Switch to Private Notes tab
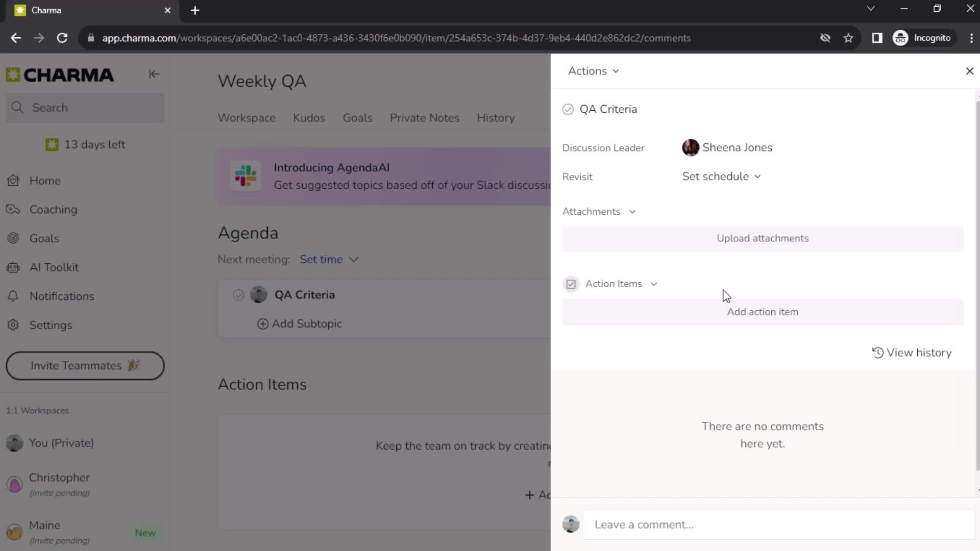This screenshot has width=980, height=551. pos(424,118)
